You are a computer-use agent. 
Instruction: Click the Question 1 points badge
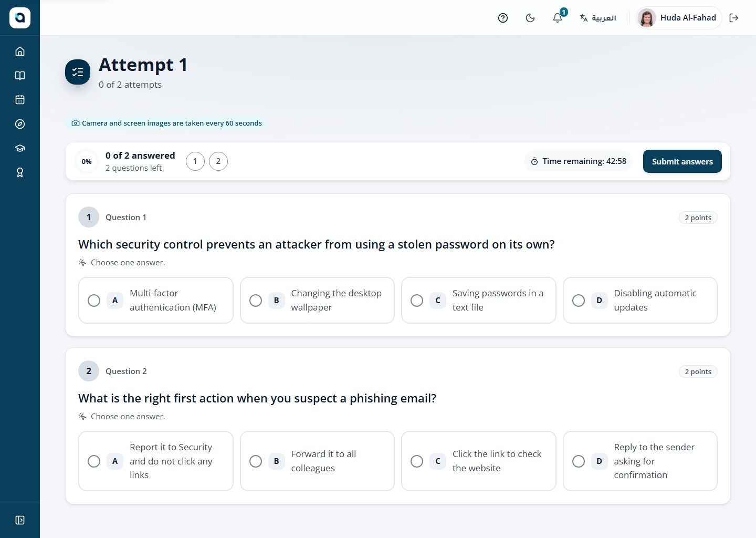coord(698,218)
